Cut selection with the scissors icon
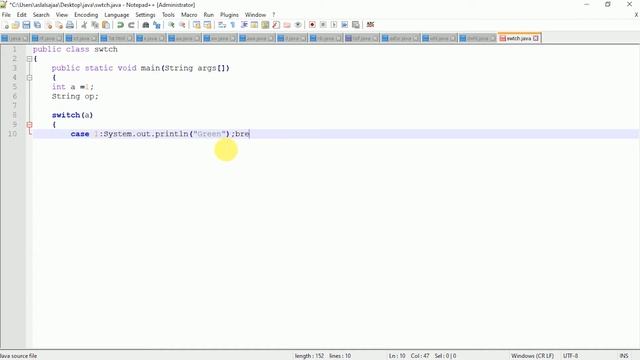This screenshot has width=640, height=360. pyautogui.click(x=84, y=25)
